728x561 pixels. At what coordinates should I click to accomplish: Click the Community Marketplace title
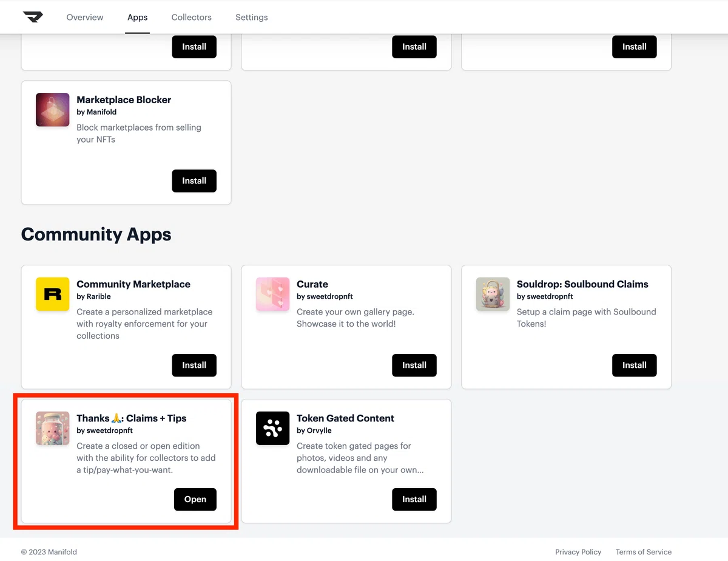click(x=133, y=284)
